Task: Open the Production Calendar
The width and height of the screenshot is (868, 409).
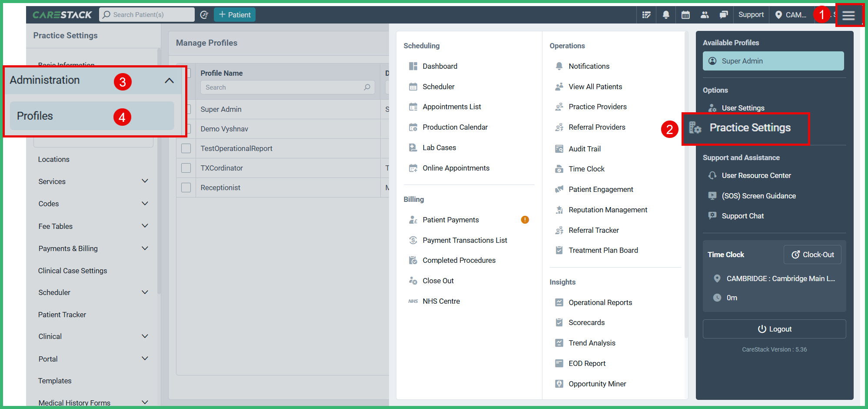Action: pos(455,127)
